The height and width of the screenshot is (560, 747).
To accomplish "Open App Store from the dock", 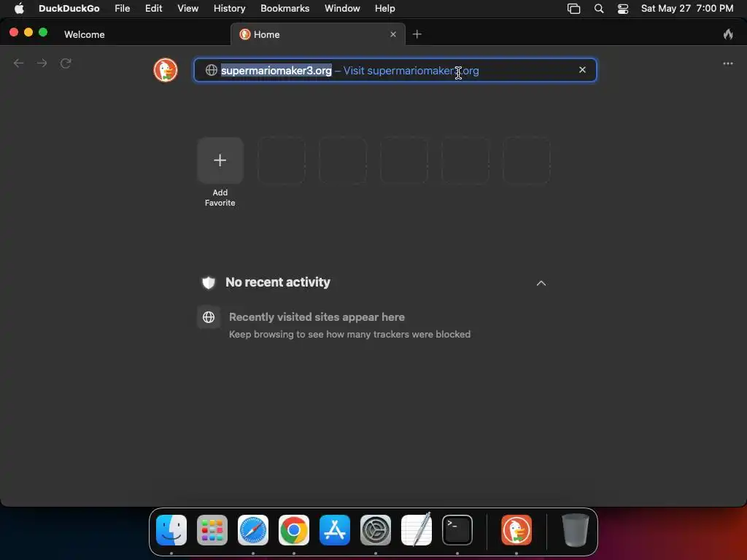I will [335, 530].
